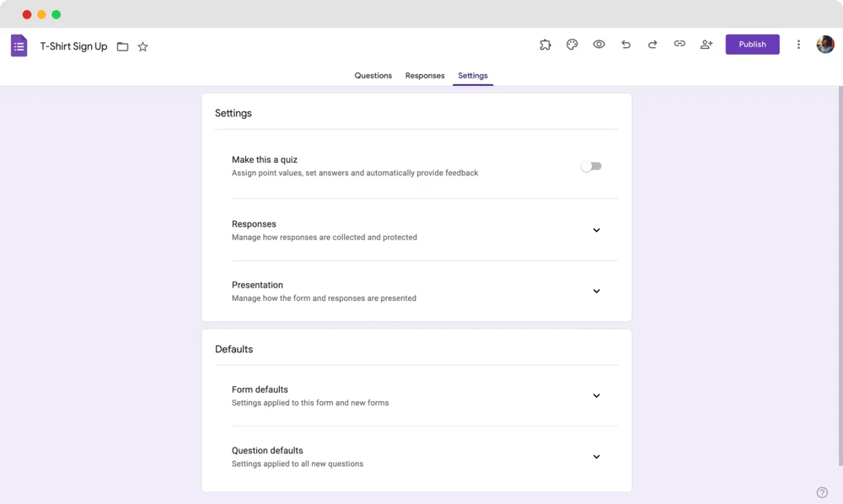Expand the Presentation settings section
This screenshot has width=843, height=504.
click(596, 291)
